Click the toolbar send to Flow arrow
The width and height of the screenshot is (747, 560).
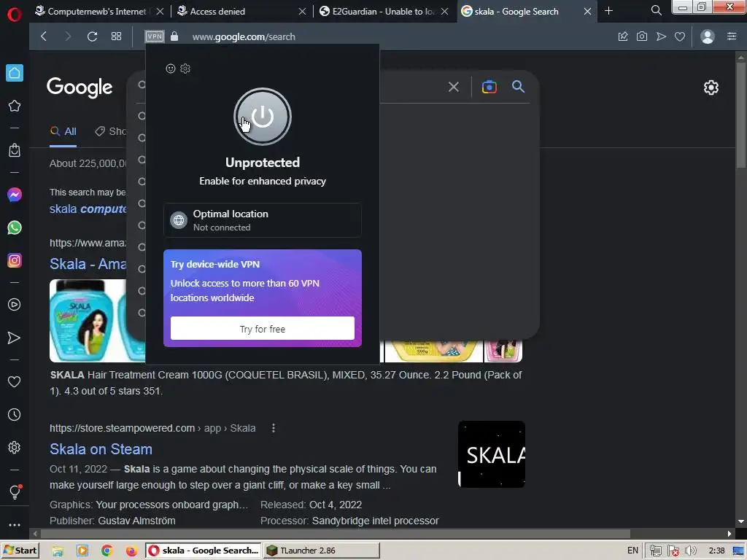(x=661, y=36)
